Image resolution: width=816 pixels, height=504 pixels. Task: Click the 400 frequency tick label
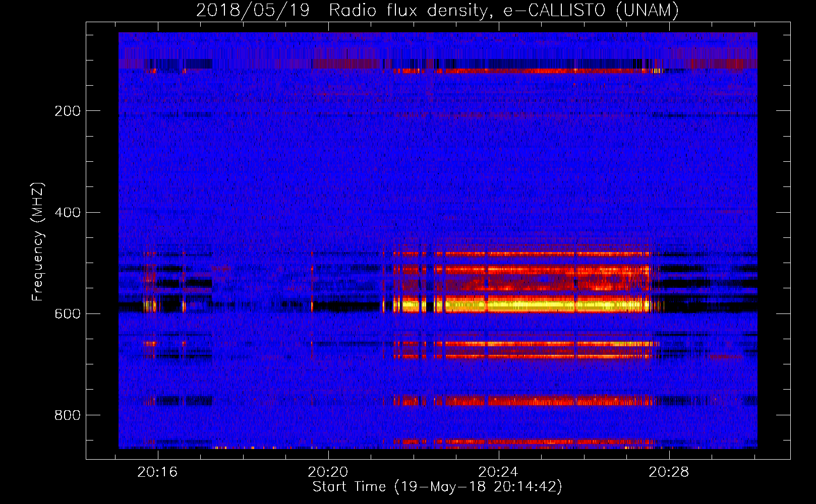(68, 212)
